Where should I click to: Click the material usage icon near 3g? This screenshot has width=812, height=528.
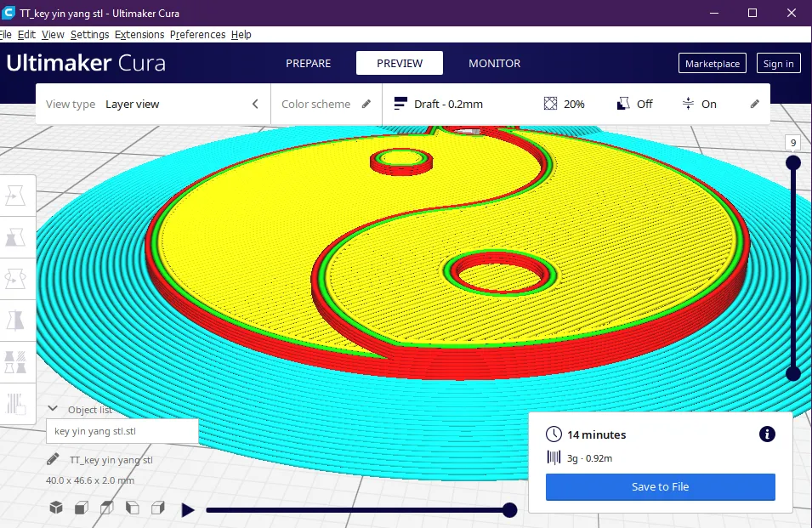click(554, 457)
